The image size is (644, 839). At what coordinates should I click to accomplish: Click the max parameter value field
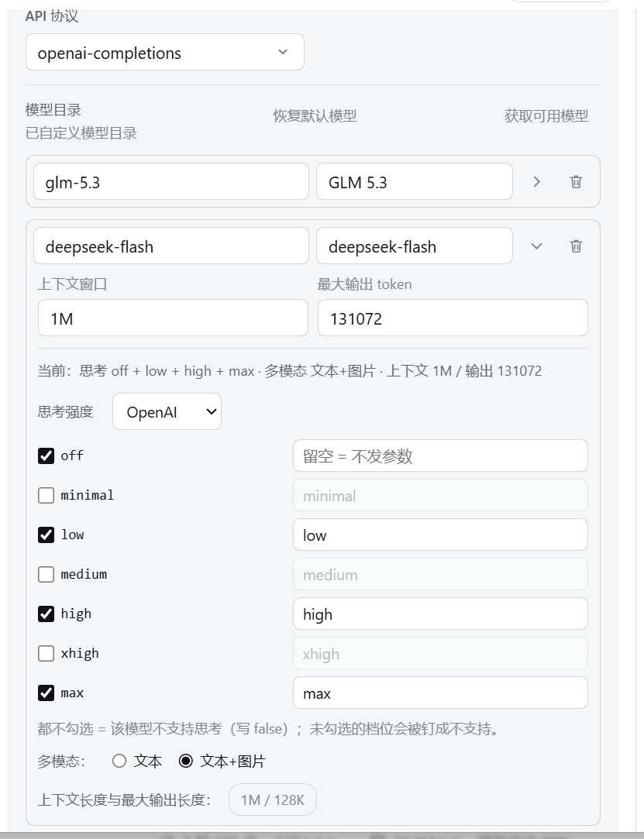point(441,693)
